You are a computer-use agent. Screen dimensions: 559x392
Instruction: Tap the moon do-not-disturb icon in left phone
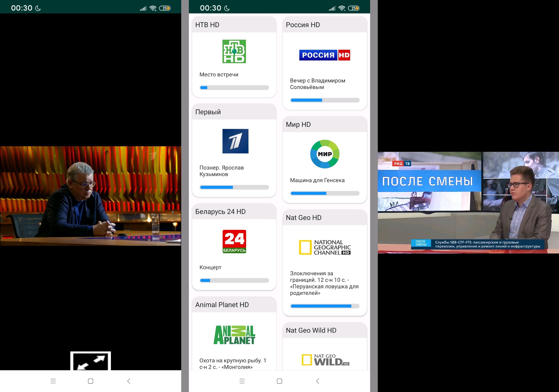pyautogui.click(x=38, y=8)
